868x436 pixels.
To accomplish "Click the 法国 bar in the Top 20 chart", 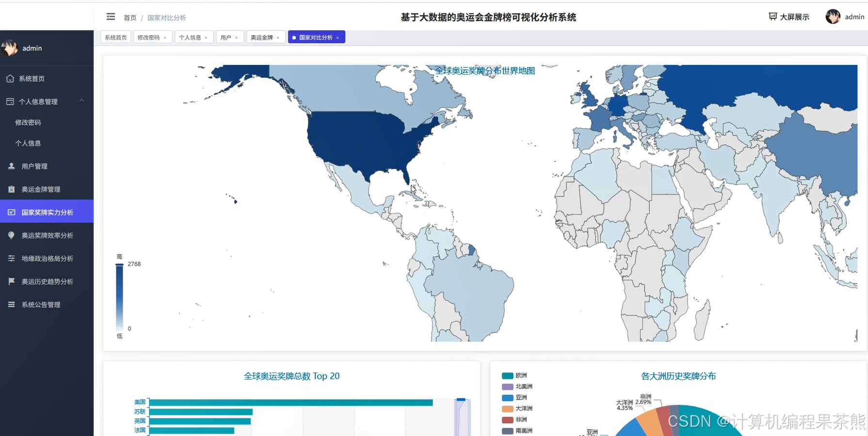I will [x=192, y=430].
